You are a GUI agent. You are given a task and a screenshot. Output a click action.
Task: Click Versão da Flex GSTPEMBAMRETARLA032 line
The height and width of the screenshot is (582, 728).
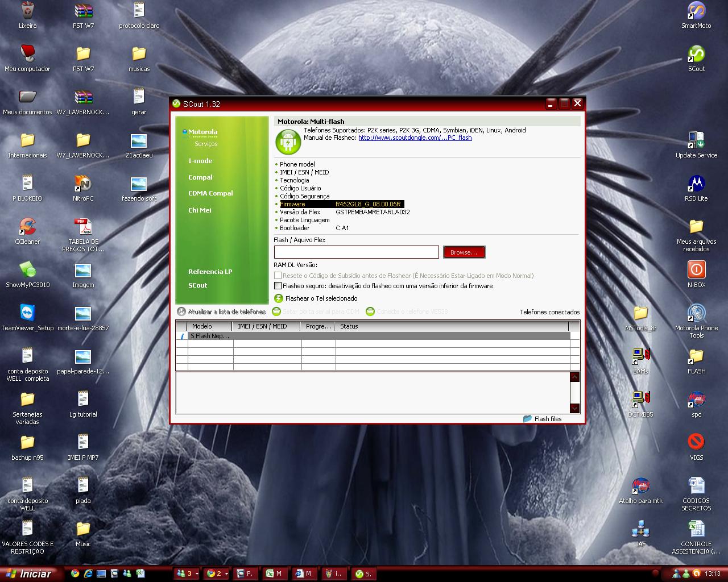click(x=345, y=212)
